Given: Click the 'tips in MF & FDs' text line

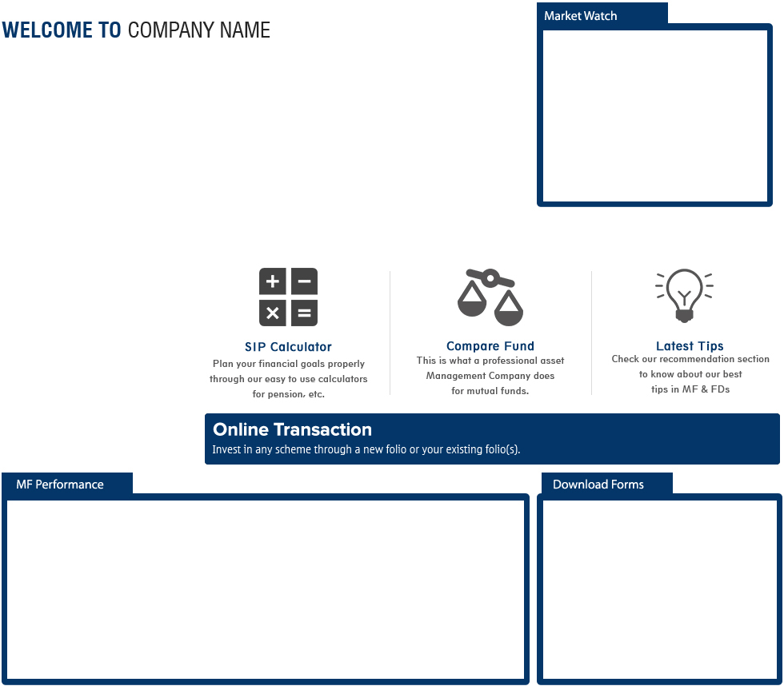Looking at the screenshot, I should coord(690,389).
